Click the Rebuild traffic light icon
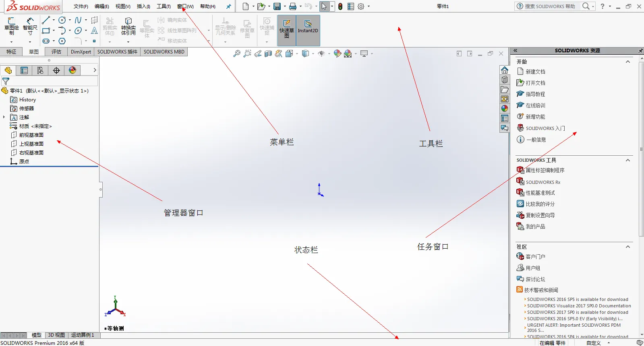644x346 pixels. pos(340,6)
